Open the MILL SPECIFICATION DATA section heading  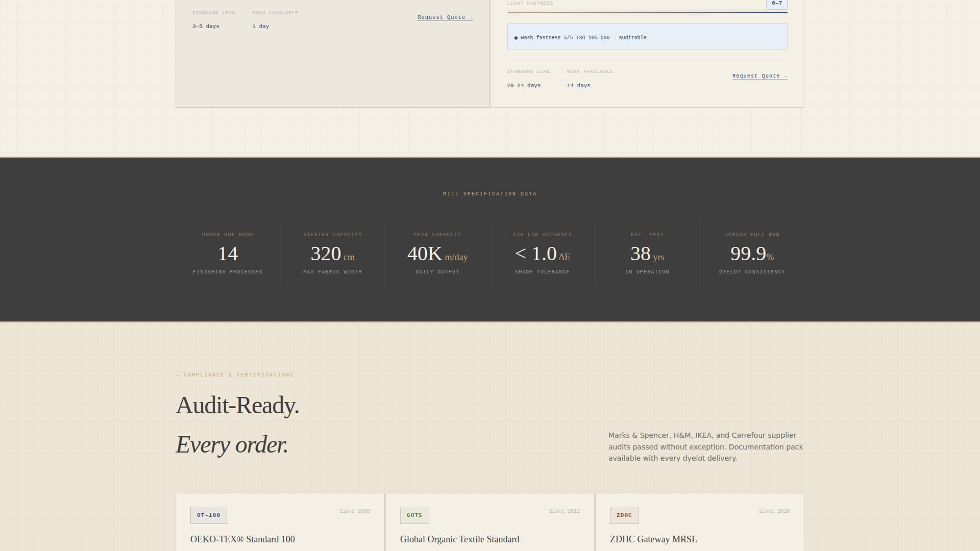pyautogui.click(x=489, y=193)
